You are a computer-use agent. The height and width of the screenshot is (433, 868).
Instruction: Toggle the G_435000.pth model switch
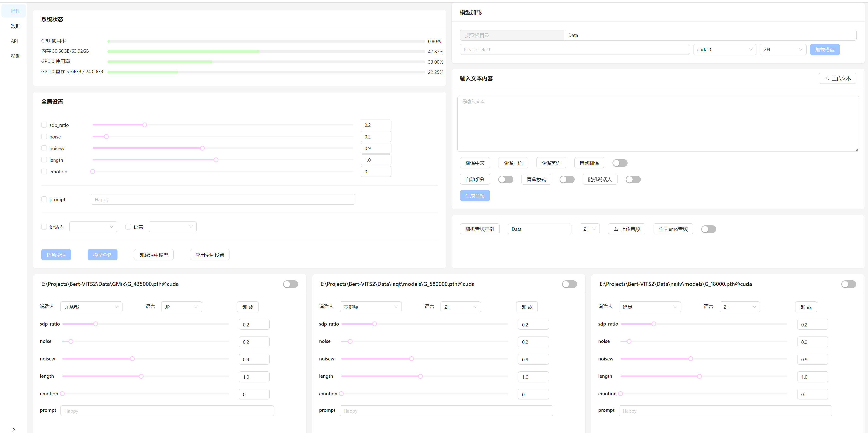pyautogui.click(x=290, y=284)
